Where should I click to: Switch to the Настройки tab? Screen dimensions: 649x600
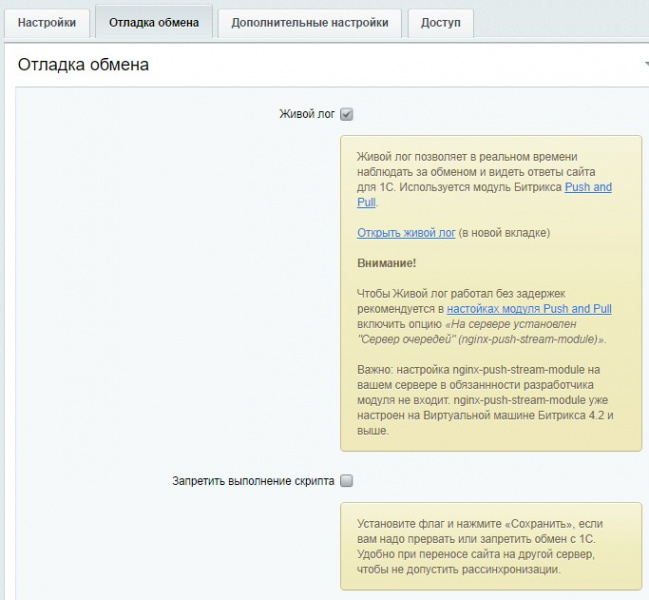coord(47,23)
